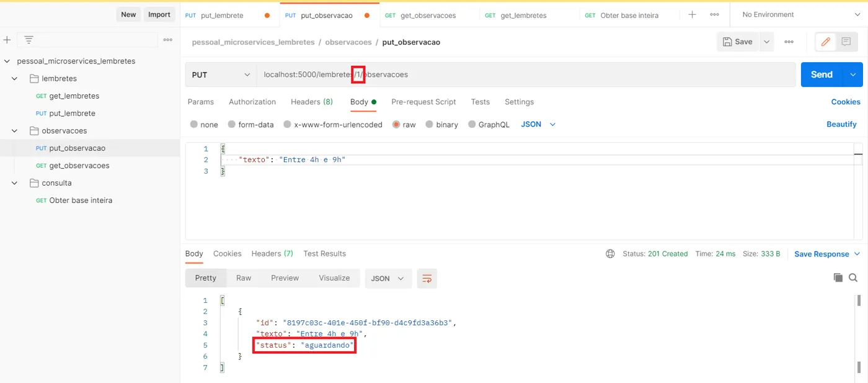
Task: Open the Tests tab
Action: 480,102
